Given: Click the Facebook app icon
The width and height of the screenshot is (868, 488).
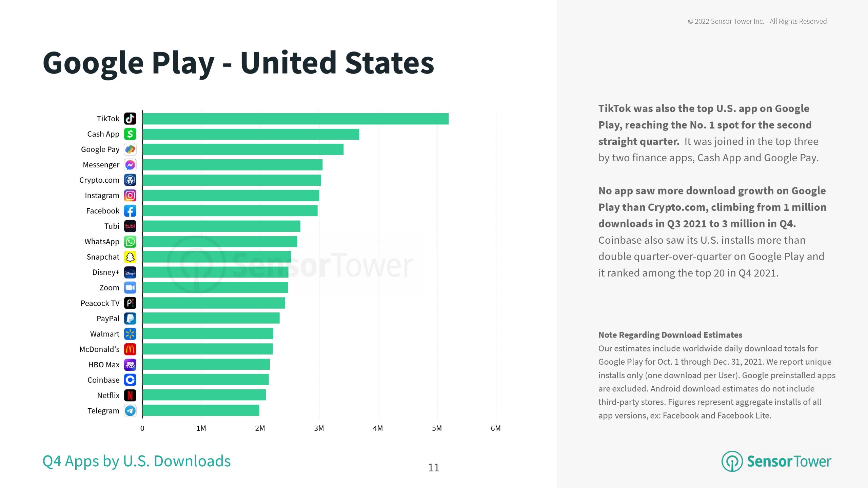Looking at the screenshot, I should (130, 211).
